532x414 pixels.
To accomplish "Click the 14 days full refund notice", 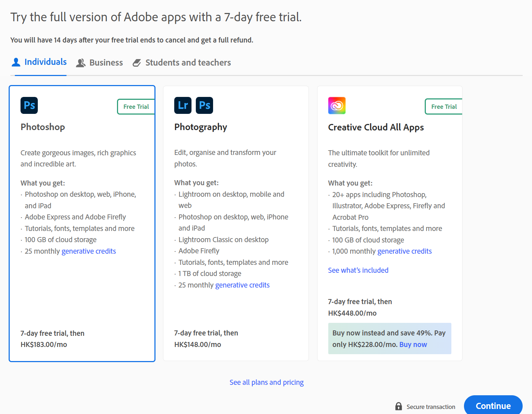I will click(x=132, y=40).
